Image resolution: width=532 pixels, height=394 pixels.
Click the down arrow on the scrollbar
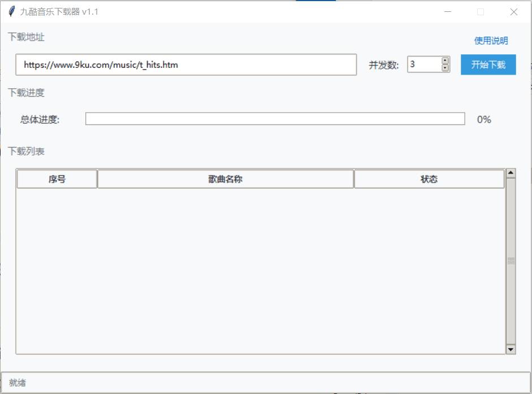[x=511, y=349]
